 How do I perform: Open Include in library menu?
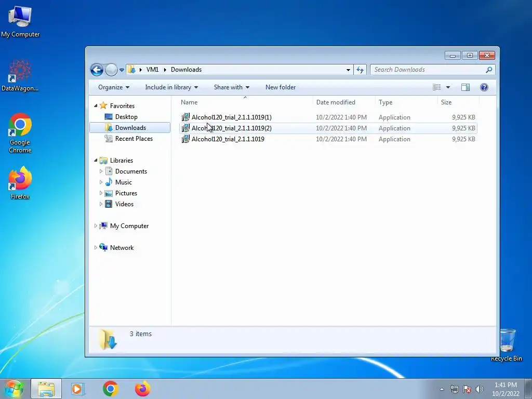tap(171, 87)
